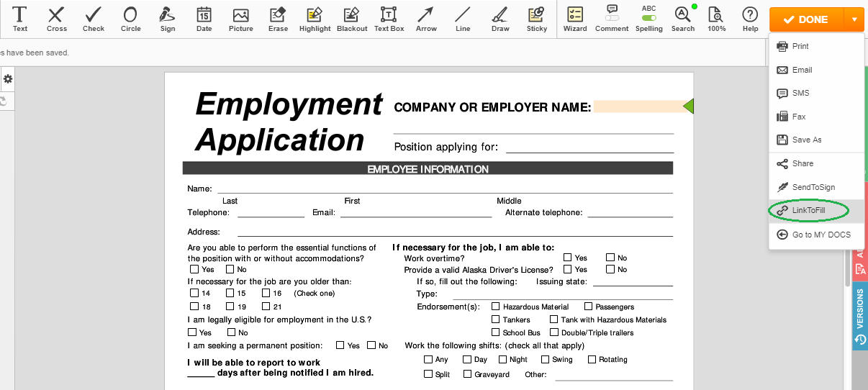Choose the Blackout tool
The width and height of the screenshot is (868, 390).
click(351, 19)
